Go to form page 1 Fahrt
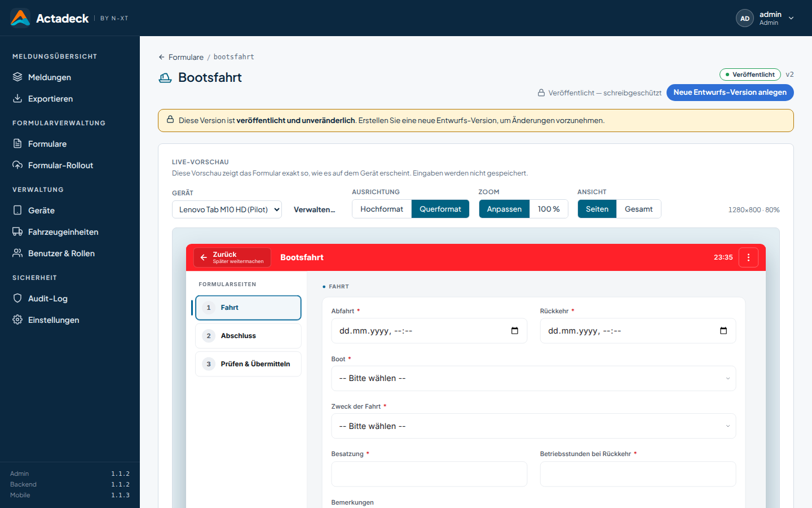Viewport: 812px width, 508px height. tap(248, 308)
